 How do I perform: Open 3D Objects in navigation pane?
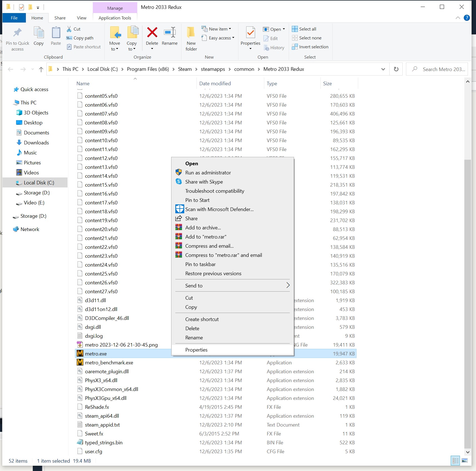pos(32,112)
